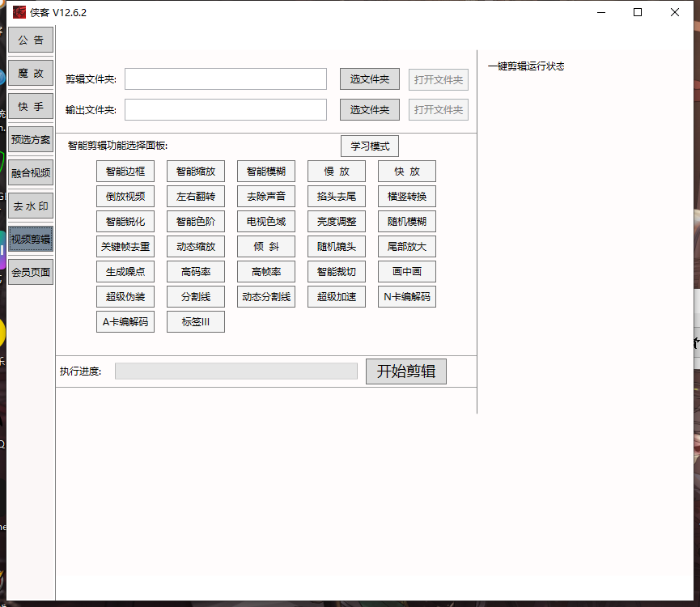
Task: Toggle the 智能边框 function
Action: tap(125, 172)
